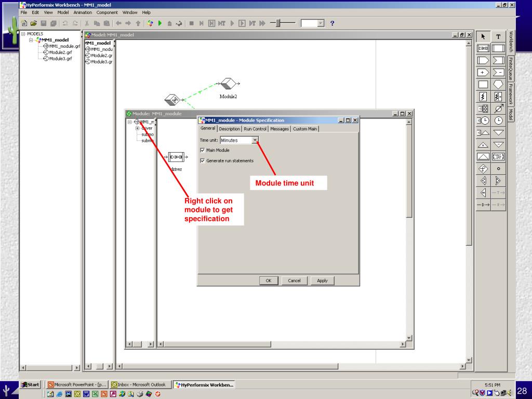Switch to Microsoft PowerPoint in taskbar
Viewport: 532px width, 399px height.
click(x=77, y=385)
